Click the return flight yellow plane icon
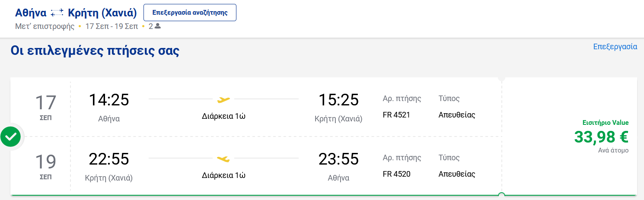Screen dimensions: 644x200 tap(223, 159)
